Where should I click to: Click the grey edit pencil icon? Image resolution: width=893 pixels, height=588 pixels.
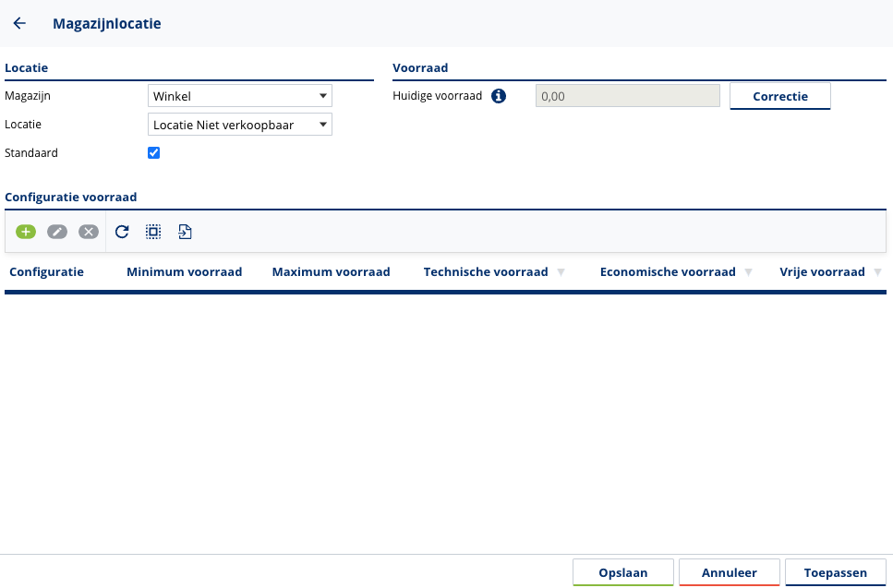(x=57, y=232)
